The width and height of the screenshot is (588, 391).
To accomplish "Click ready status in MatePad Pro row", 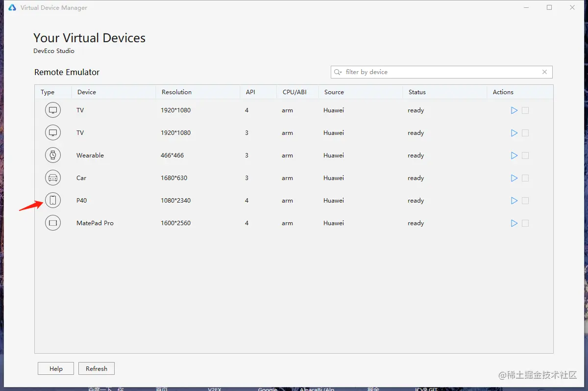I will coord(416,223).
